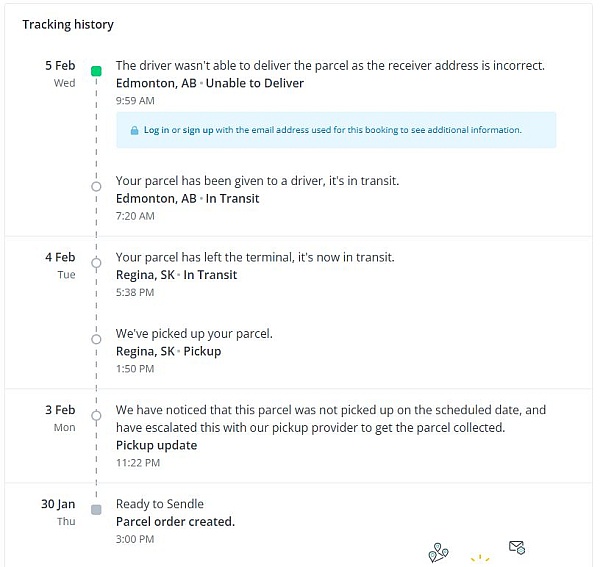The height and width of the screenshot is (567, 600).
Task: Select the Regina In Transit timeline circle
Action: (96, 263)
